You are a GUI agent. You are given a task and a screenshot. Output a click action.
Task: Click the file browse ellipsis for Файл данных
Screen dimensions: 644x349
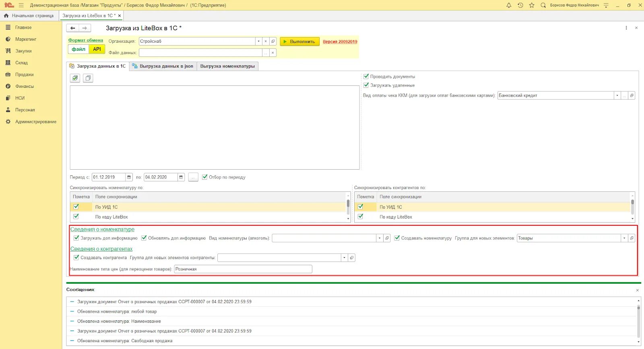point(266,53)
